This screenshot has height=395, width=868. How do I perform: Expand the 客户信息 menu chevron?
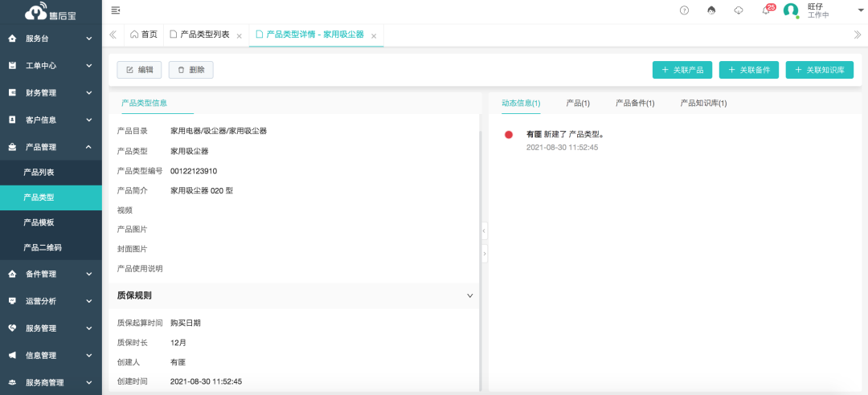[x=88, y=120]
